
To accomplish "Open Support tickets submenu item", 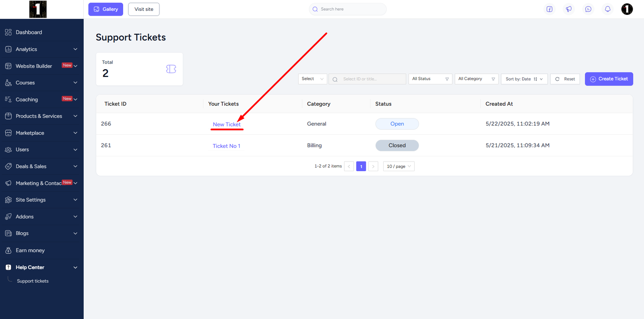I will tap(33, 281).
